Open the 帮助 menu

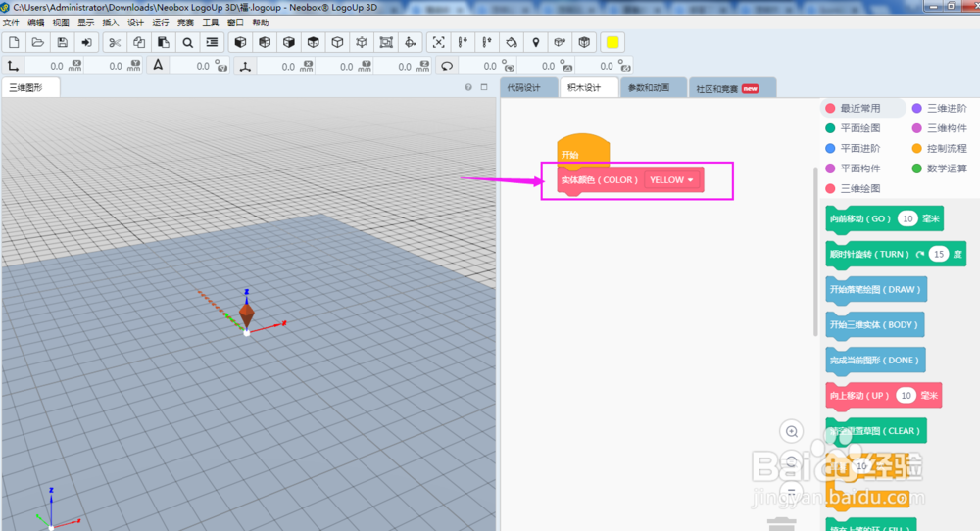point(261,23)
